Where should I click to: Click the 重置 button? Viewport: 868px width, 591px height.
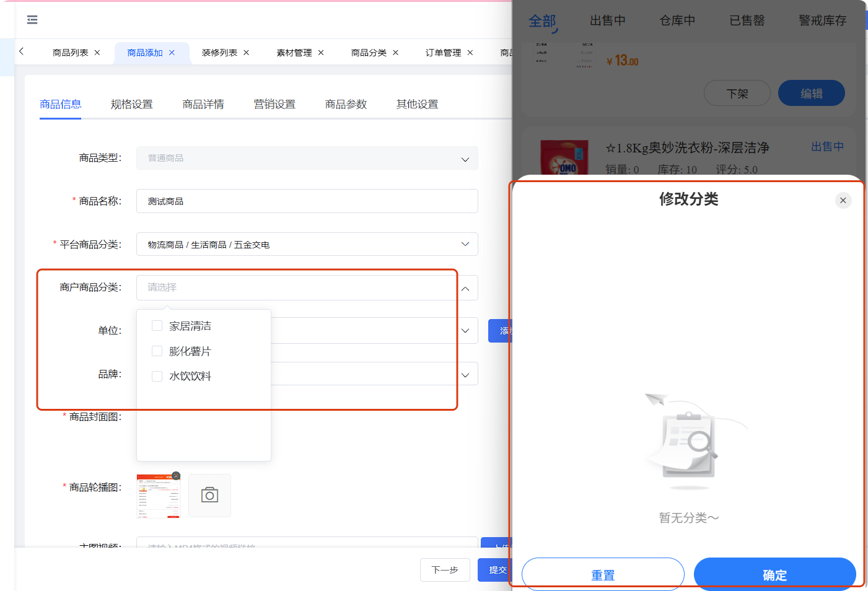(602, 575)
